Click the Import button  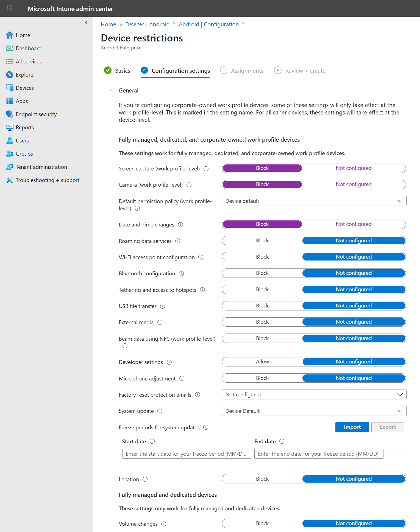click(x=352, y=427)
